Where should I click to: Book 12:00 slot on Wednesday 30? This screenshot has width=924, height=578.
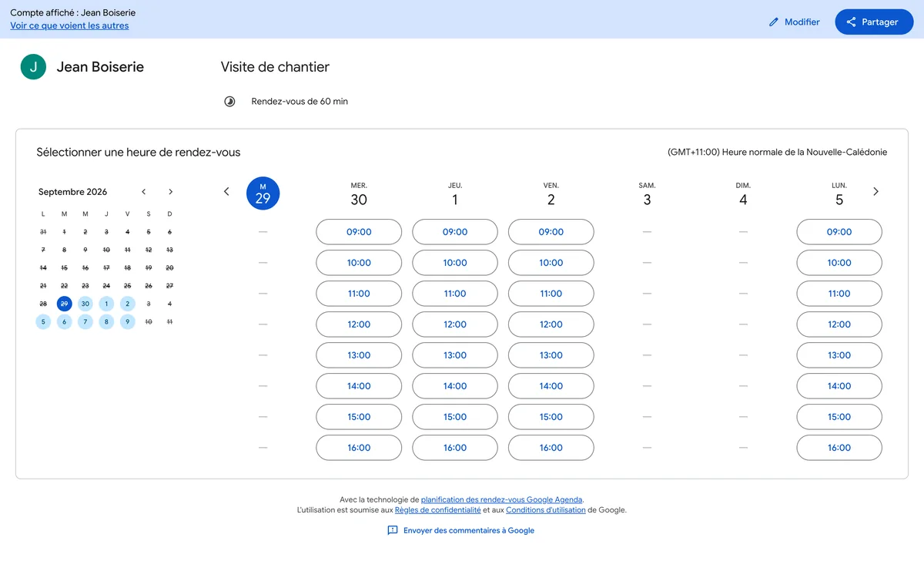[359, 324]
